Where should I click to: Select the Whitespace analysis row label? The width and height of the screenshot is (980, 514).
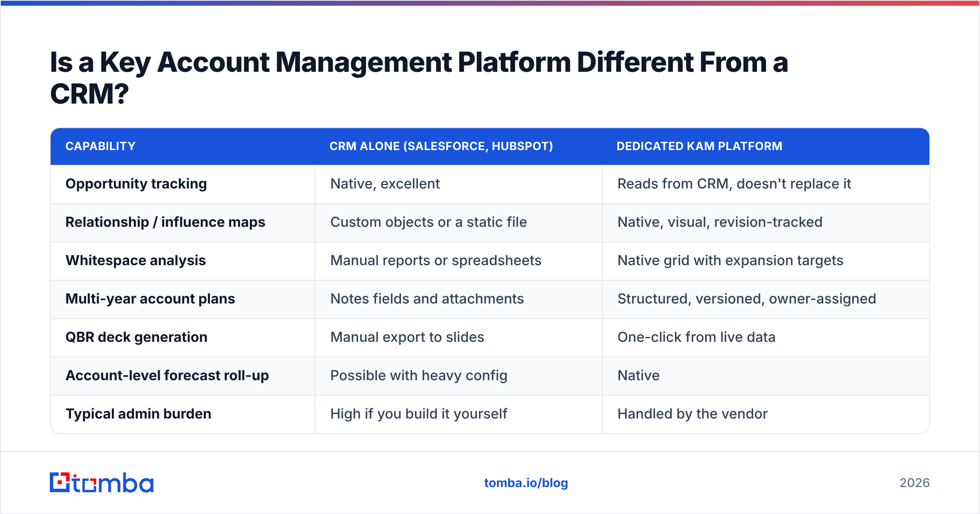coord(136,261)
